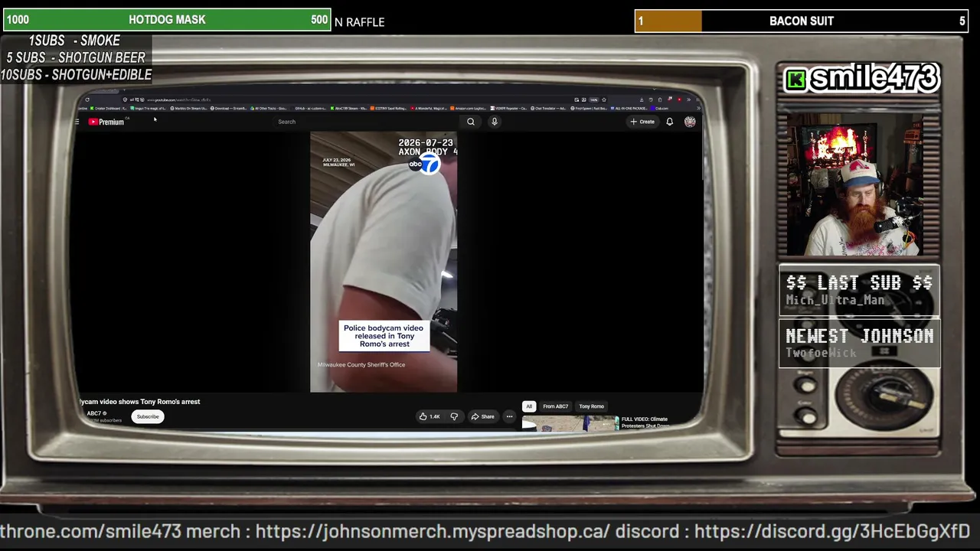
Task: Open the Marbles On Stream bookmark
Action: click(189, 109)
